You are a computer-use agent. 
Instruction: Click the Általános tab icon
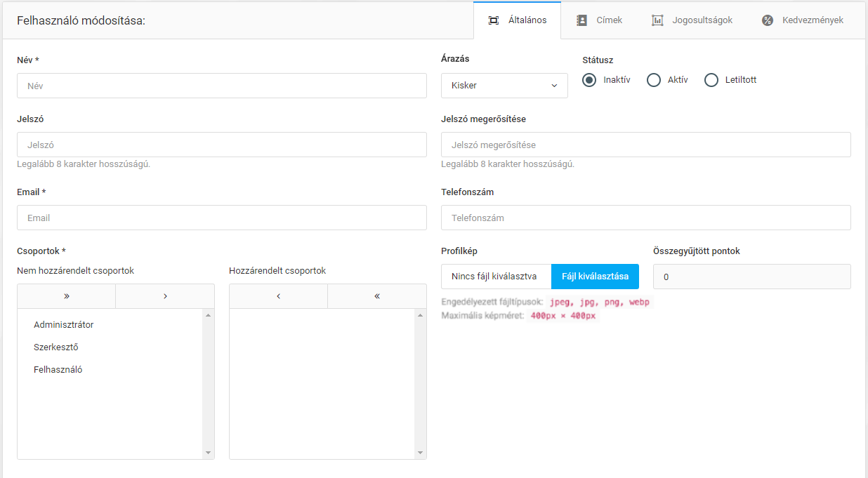point(494,20)
